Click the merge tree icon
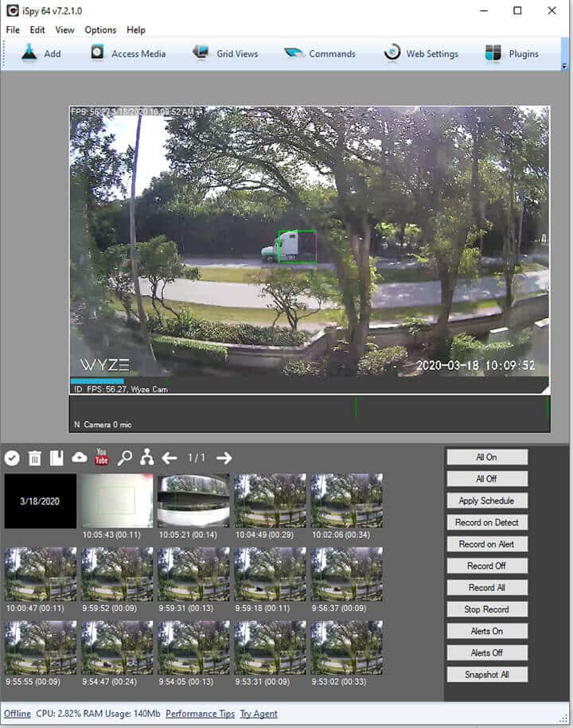This screenshot has height=728, width=573. [147, 457]
